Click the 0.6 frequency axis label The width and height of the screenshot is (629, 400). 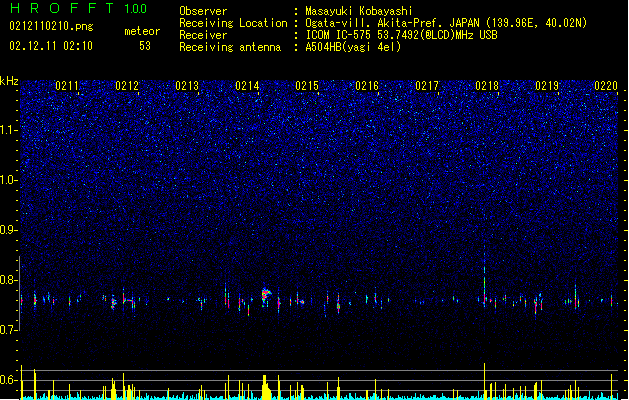8,380
